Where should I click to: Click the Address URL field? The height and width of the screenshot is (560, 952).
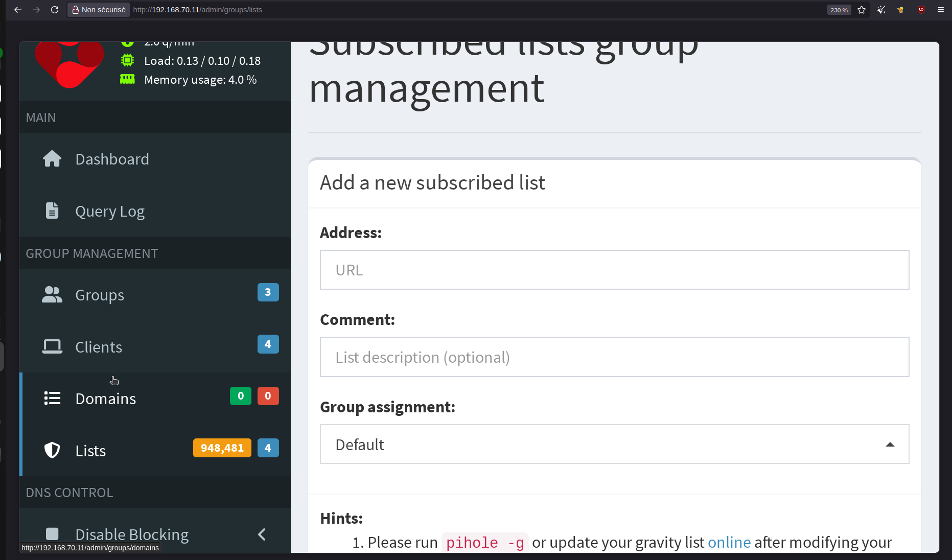614,270
